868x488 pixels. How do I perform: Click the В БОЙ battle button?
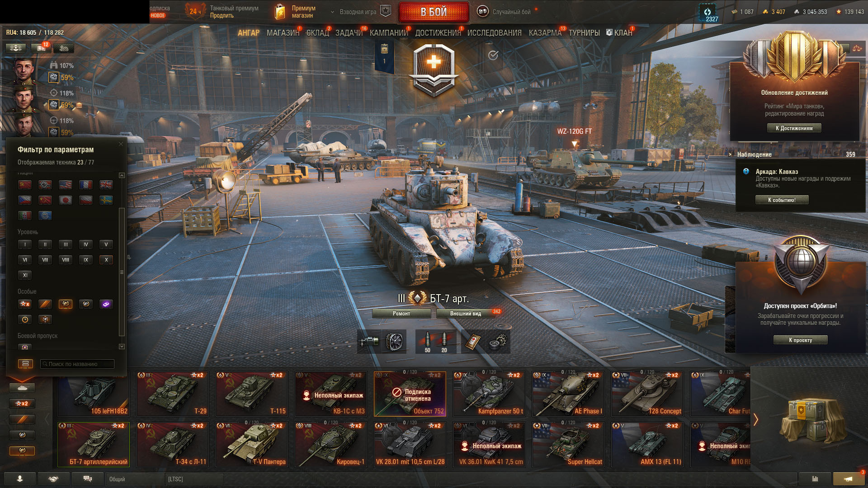pos(434,12)
